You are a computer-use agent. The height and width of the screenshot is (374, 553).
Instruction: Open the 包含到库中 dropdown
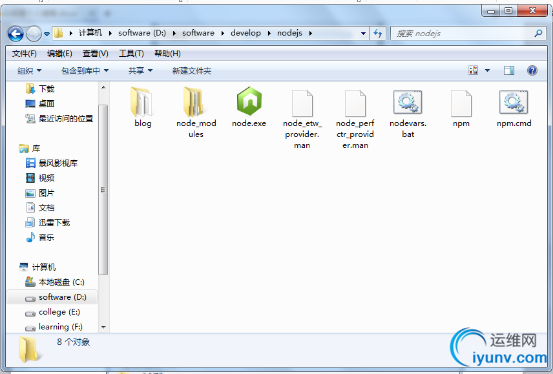(x=85, y=71)
